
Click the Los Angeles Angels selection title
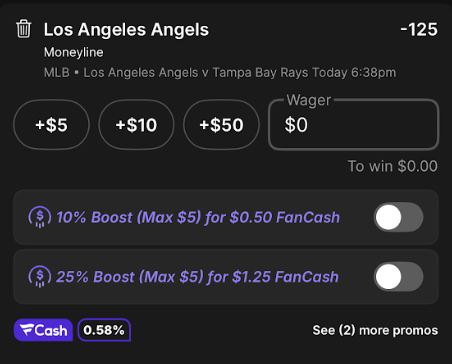[x=126, y=29]
